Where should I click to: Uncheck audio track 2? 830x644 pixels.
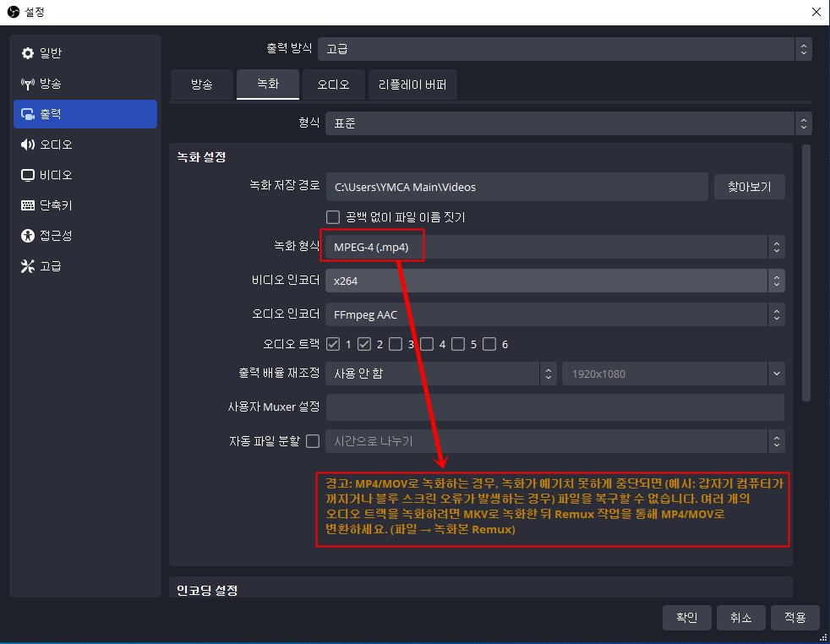(364, 345)
